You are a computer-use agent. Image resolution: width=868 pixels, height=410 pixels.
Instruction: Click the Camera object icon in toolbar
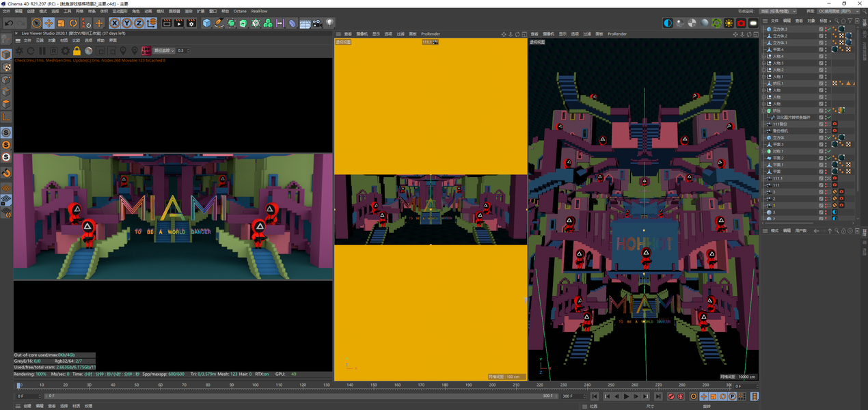tap(317, 24)
